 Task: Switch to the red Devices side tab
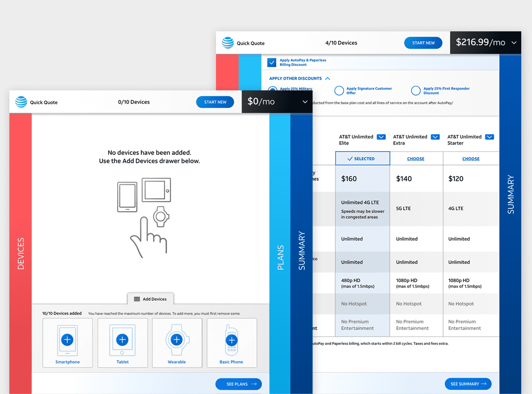pyautogui.click(x=21, y=253)
